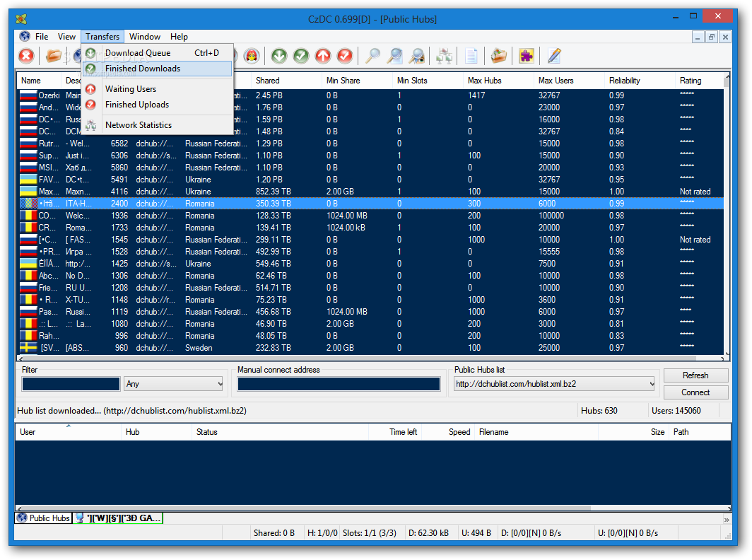
Task: Click the magnifier-over-page search toolbar icon
Action: (x=394, y=56)
